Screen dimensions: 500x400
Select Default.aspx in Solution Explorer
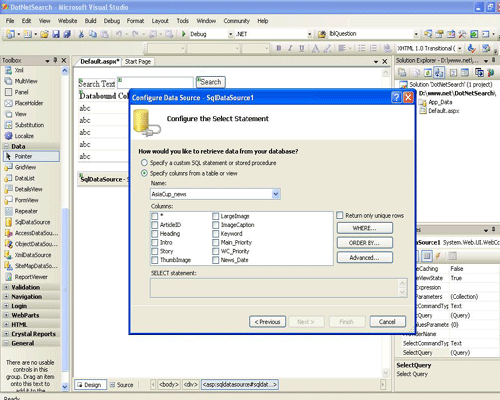tap(443, 111)
